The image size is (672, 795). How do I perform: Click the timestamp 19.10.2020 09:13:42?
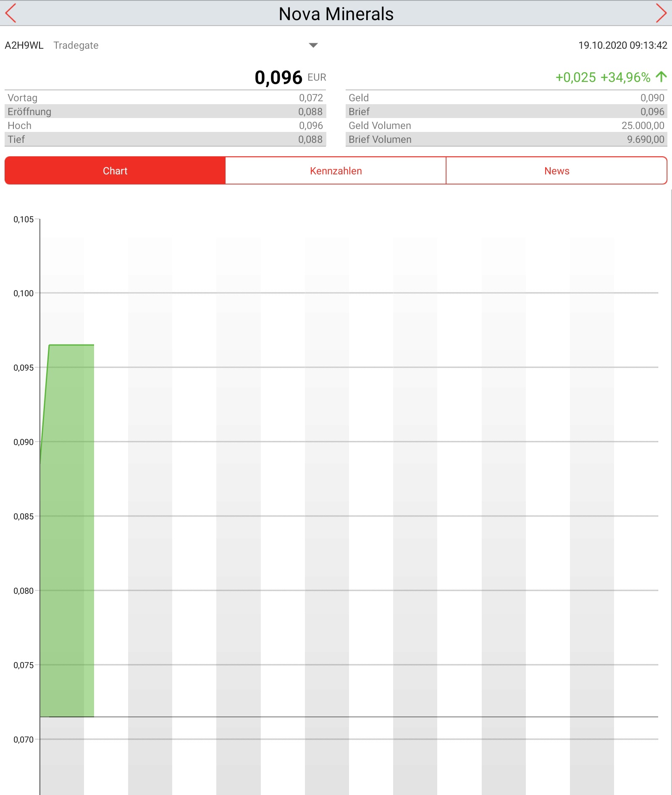622,45
